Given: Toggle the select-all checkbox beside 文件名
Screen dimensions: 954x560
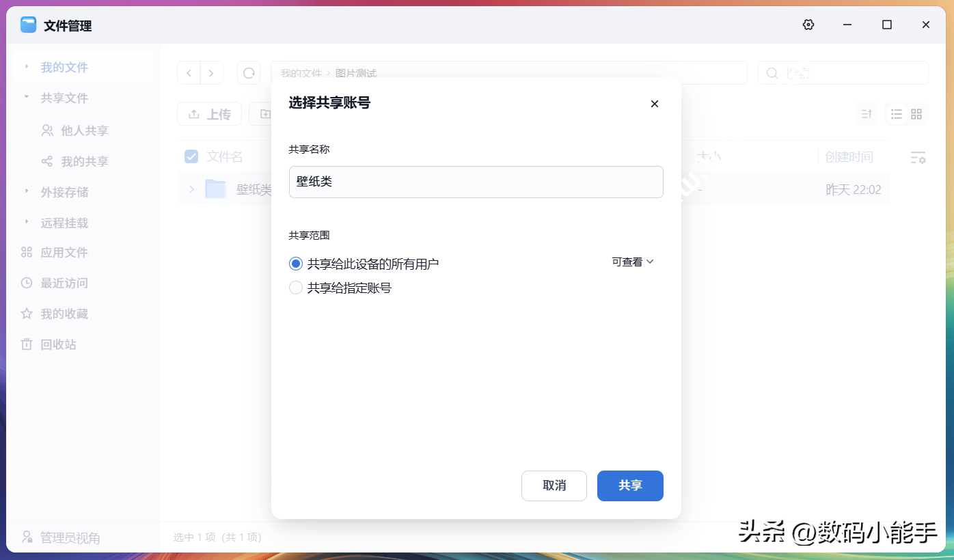Looking at the screenshot, I should tap(191, 157).
